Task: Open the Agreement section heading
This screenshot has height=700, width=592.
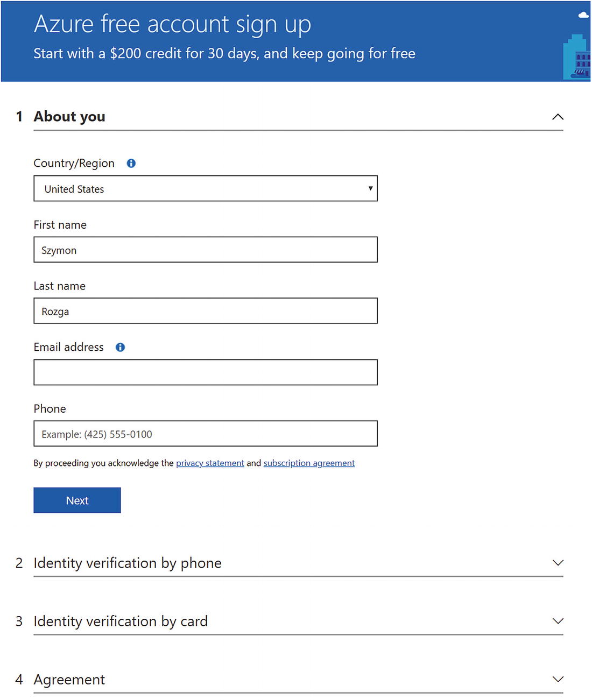Action: click(69, 680)
